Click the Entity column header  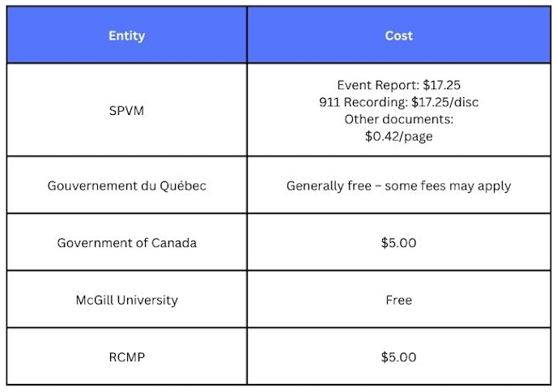127,36
